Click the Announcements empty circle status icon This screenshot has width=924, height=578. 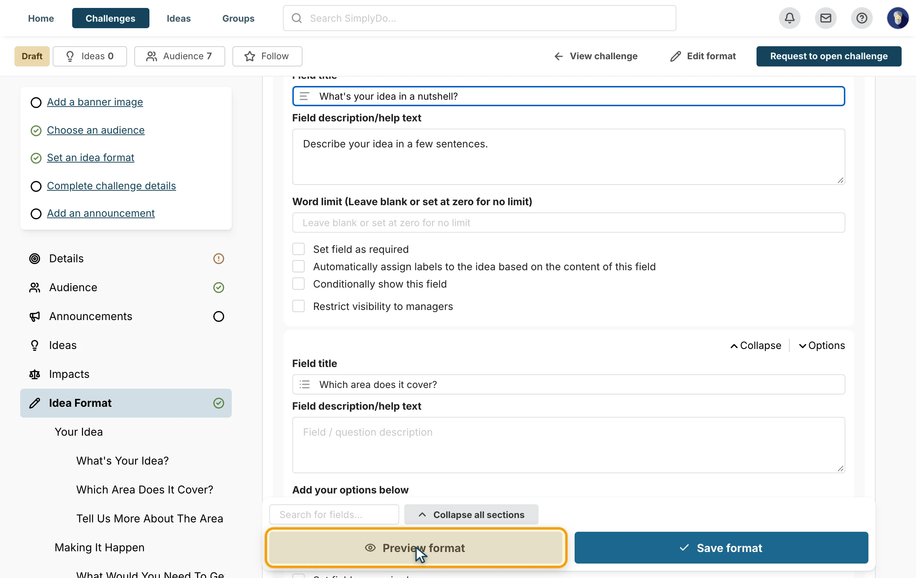click(218, 316)
